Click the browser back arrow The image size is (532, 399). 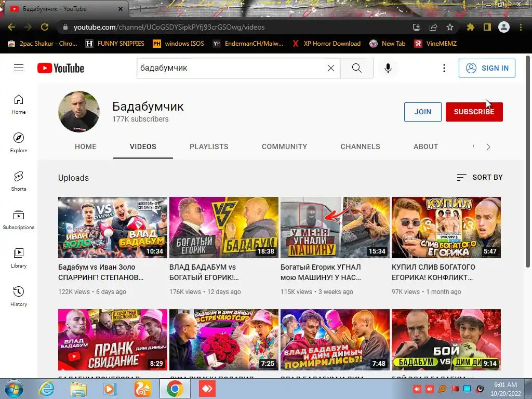point(11,27)
